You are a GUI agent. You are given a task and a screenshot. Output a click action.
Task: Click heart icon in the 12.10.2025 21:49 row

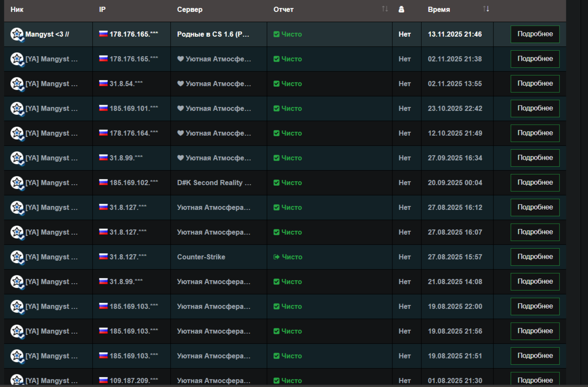coord(180,133)
